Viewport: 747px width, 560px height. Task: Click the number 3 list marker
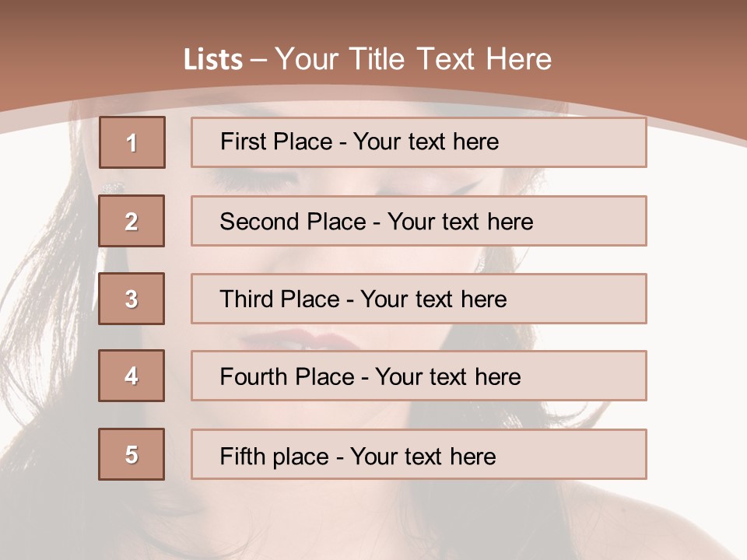point(132,299)
